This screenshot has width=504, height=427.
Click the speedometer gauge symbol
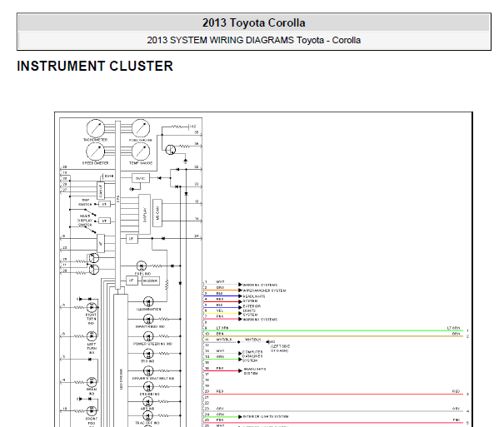coord(96,151)
